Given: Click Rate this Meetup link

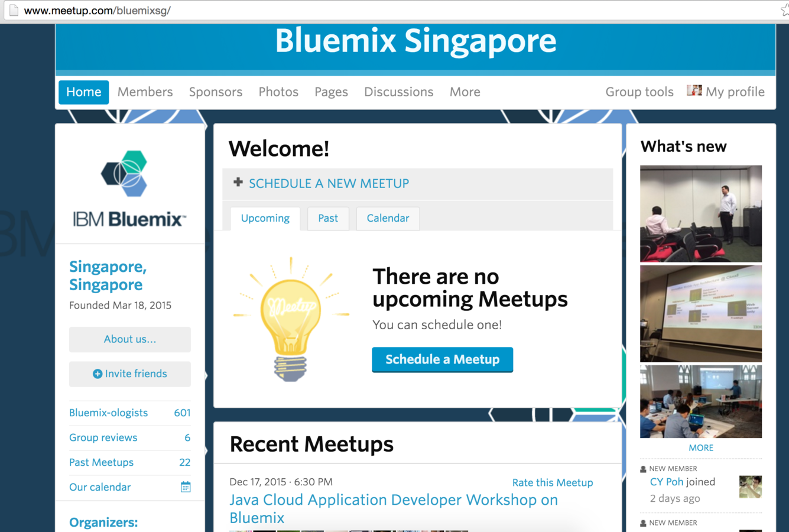Looking at the screenshot, I should (553, 482).
